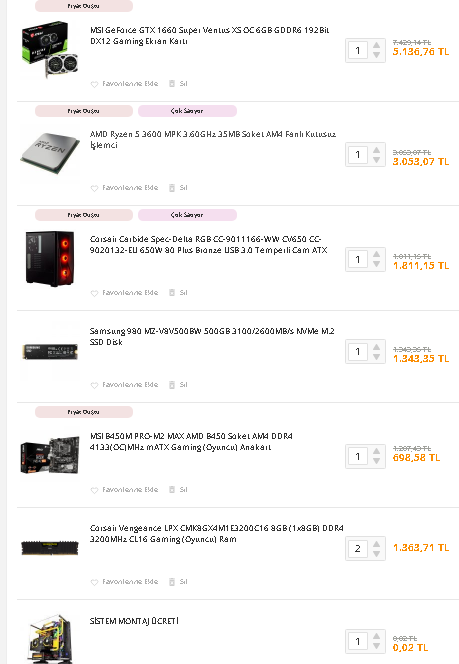Click quantity field of Corsair Carbide case
The image size is (459, 664).
click(358, 259)
